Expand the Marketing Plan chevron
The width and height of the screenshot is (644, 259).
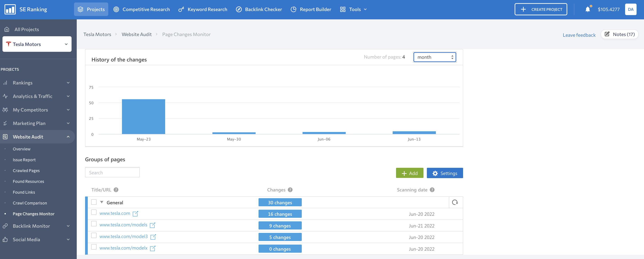(68, 123)
